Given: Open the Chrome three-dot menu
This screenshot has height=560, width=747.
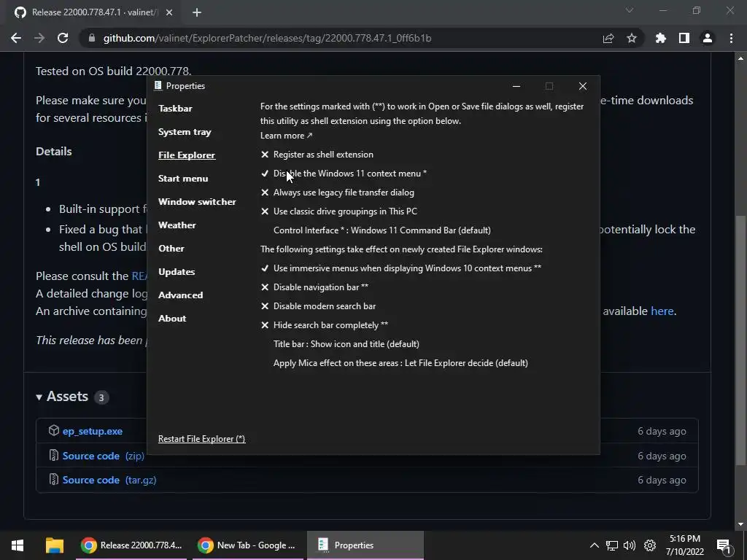Looking at the screenshot, I should tap(731, 38).
